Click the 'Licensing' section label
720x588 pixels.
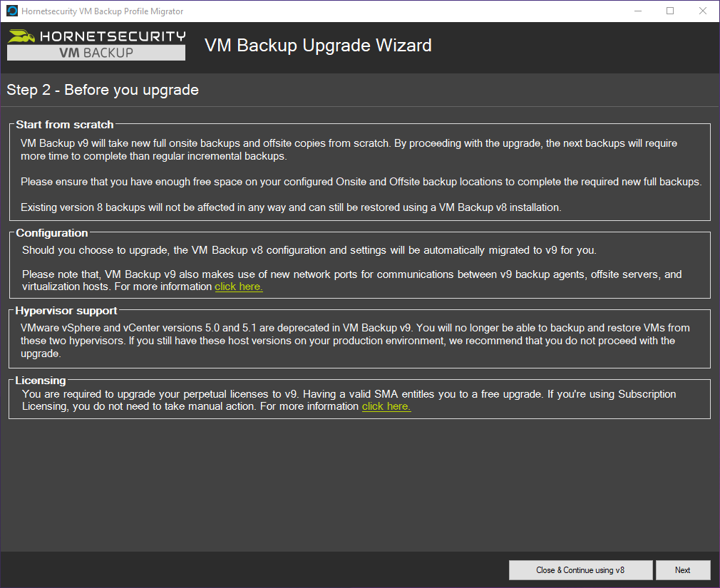[x=41, y=381]
